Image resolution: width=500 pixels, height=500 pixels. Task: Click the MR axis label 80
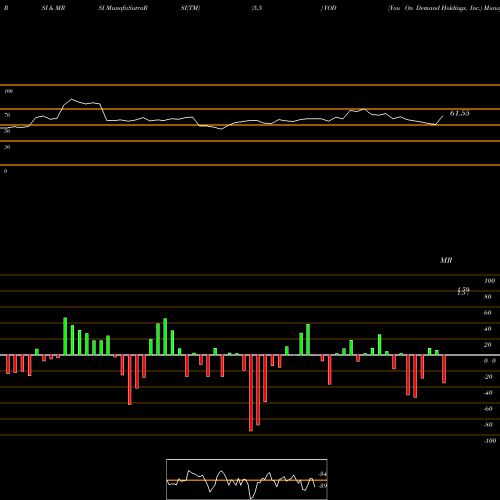(x=488, y=297)
